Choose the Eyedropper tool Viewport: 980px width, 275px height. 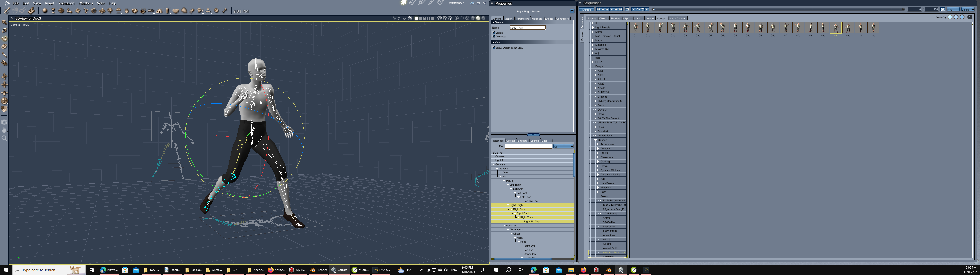pyautogui.click(x=5, y=55)
